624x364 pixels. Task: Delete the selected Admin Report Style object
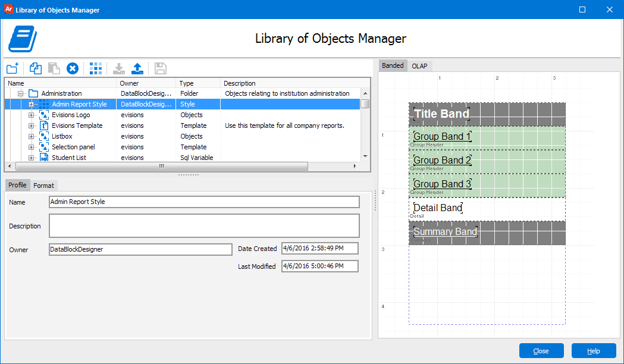click(73, 68)
